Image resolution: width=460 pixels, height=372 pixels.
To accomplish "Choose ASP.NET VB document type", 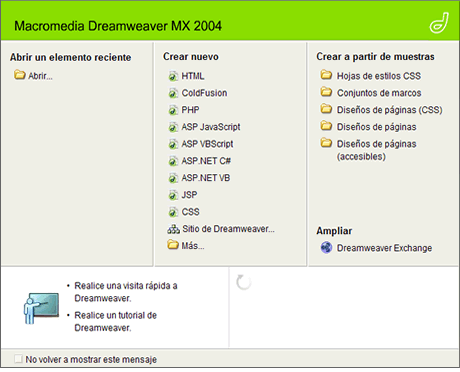I will [x=206, y=178].
